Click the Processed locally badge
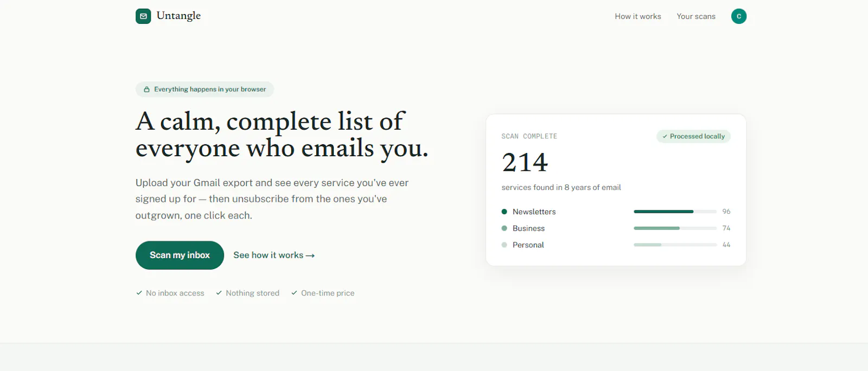868x371 pixels. pyautogui.click(x=693, y=136)
